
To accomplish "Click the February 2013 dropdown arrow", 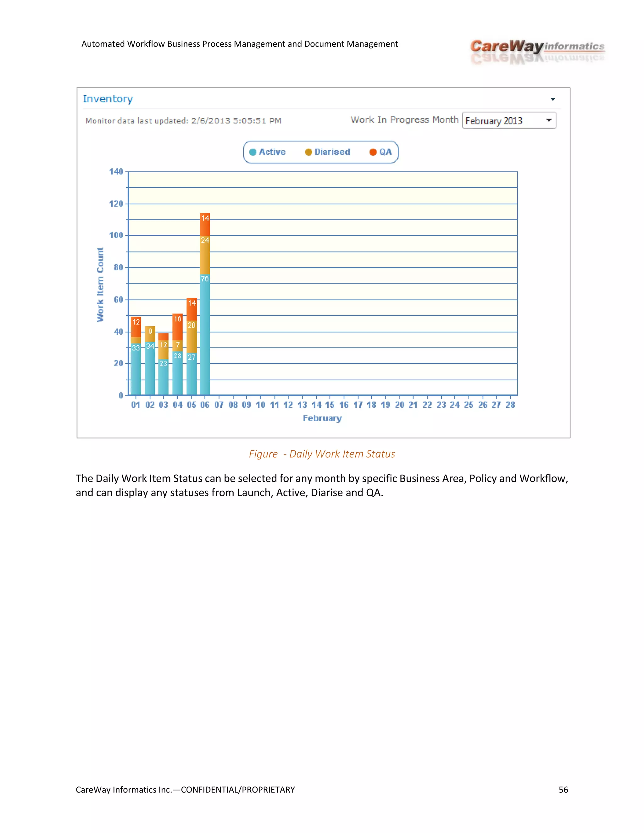I will pos(549,120).
